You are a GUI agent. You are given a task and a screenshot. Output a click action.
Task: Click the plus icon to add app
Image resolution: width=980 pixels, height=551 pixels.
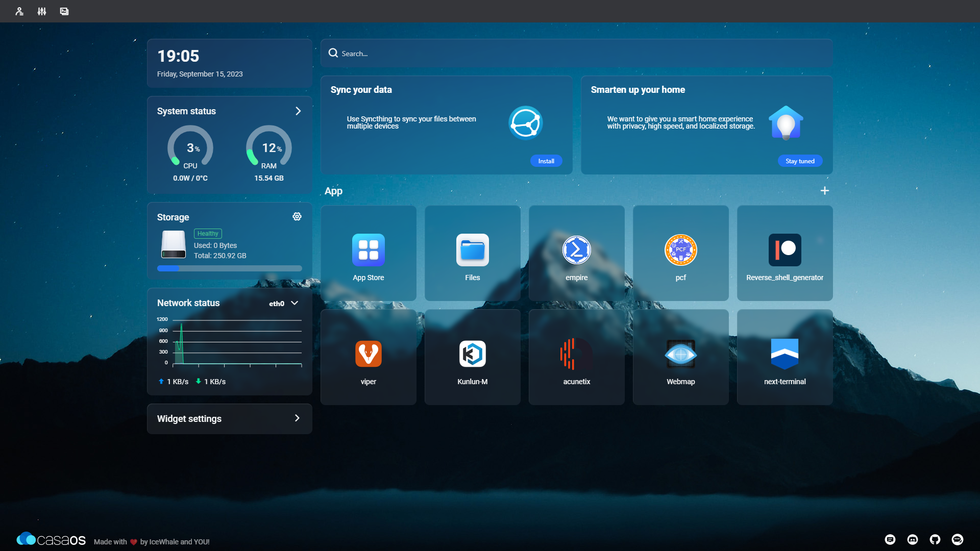pos(824,191)
